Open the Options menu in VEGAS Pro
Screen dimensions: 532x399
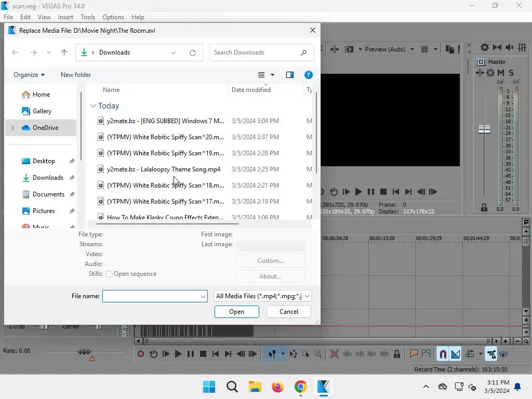tap(113, 17)
